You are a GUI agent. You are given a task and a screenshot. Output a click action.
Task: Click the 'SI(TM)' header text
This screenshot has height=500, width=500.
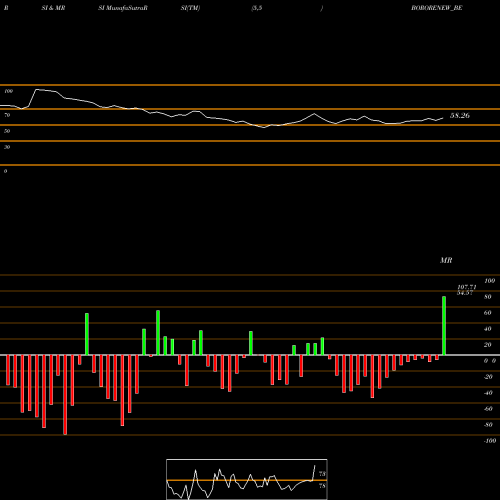click(190, 8)
